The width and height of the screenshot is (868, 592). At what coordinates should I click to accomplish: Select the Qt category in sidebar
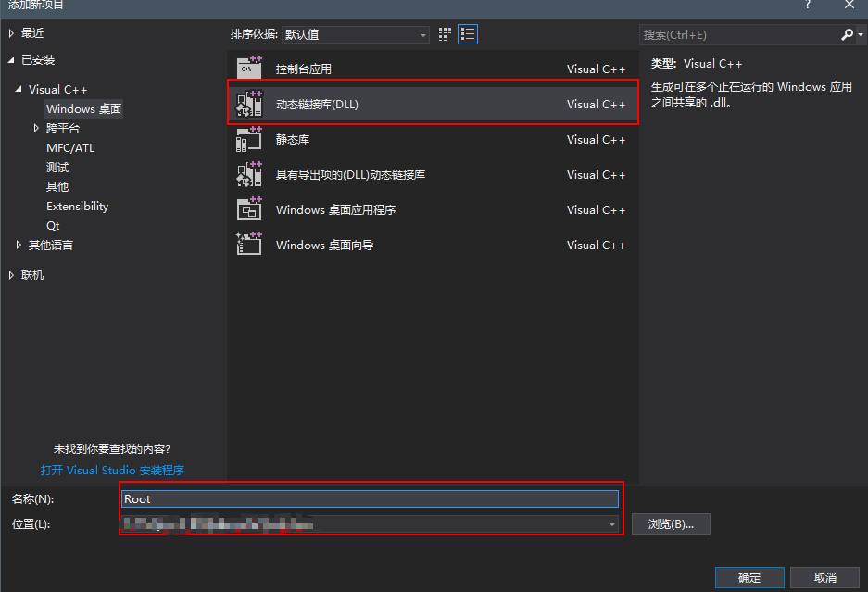coord(53,225)
